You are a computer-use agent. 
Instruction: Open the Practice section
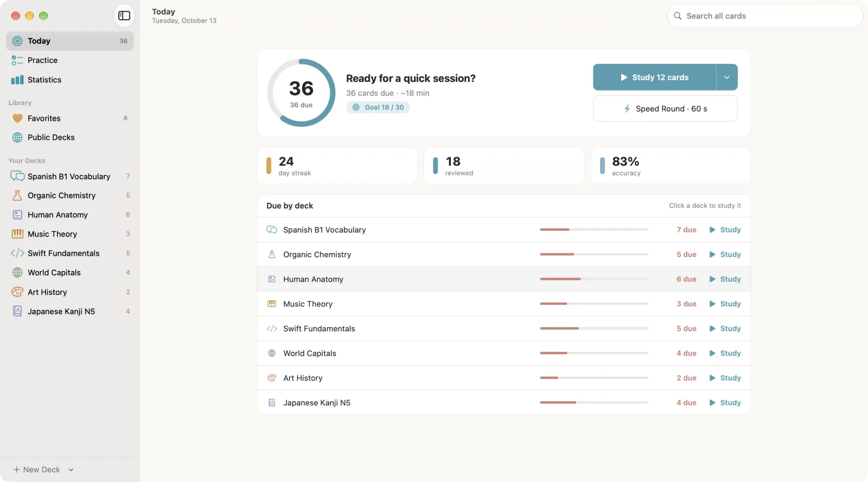click(70, 60)
